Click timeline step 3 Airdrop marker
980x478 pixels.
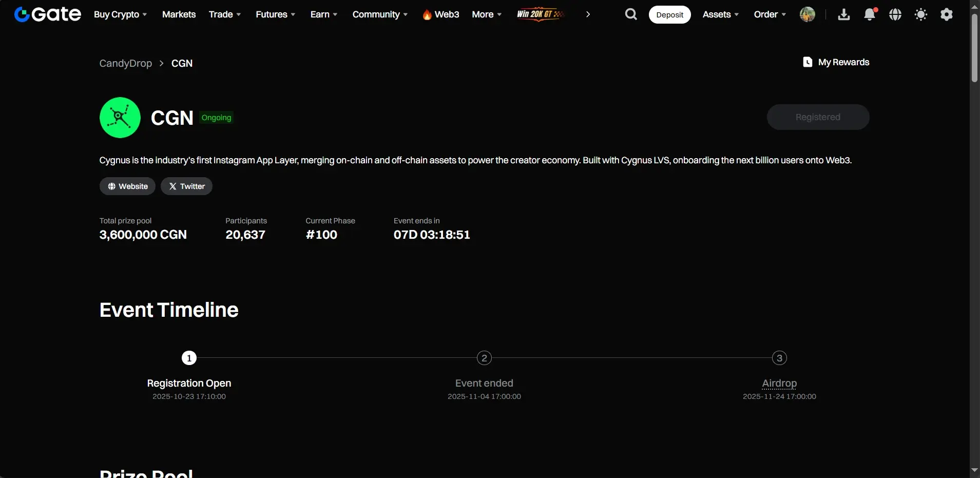779,358
